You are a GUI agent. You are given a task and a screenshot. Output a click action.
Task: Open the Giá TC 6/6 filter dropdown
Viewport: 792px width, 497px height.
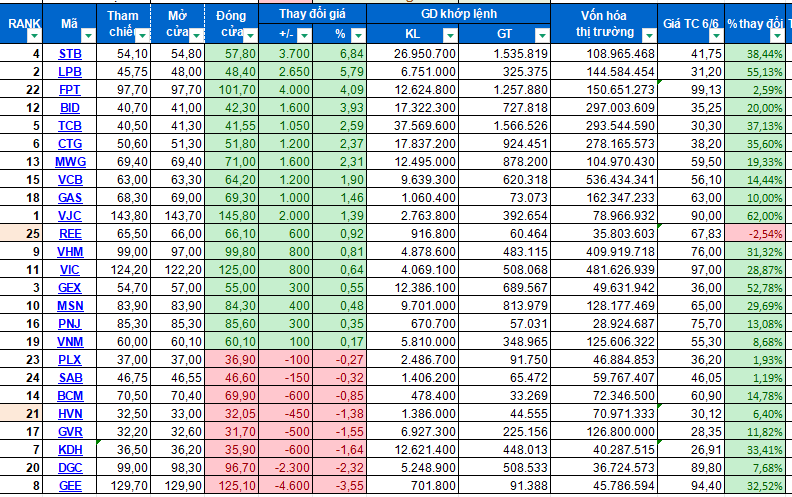(716, 35)
